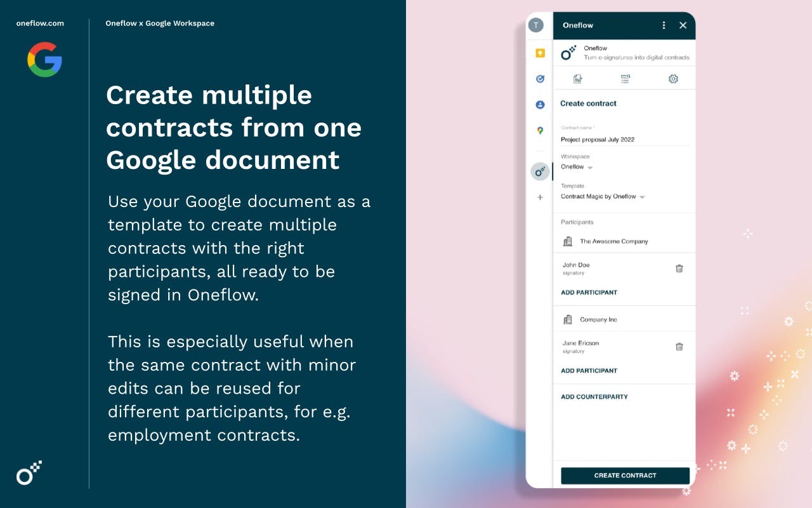Open Google Keep in the side panel
Image resolution: width=812 pixels, height=508 pixels.
click(540, 53)
